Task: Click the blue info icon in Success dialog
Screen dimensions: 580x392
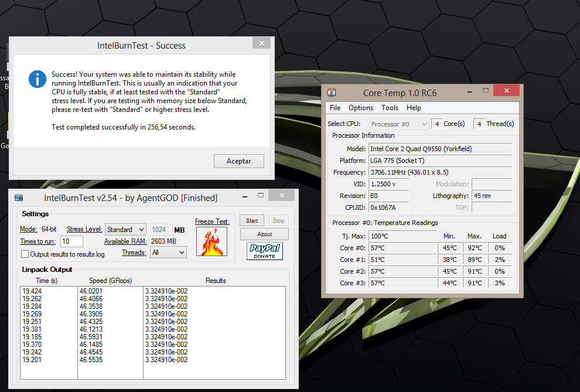Action: (x=37, y=79)
